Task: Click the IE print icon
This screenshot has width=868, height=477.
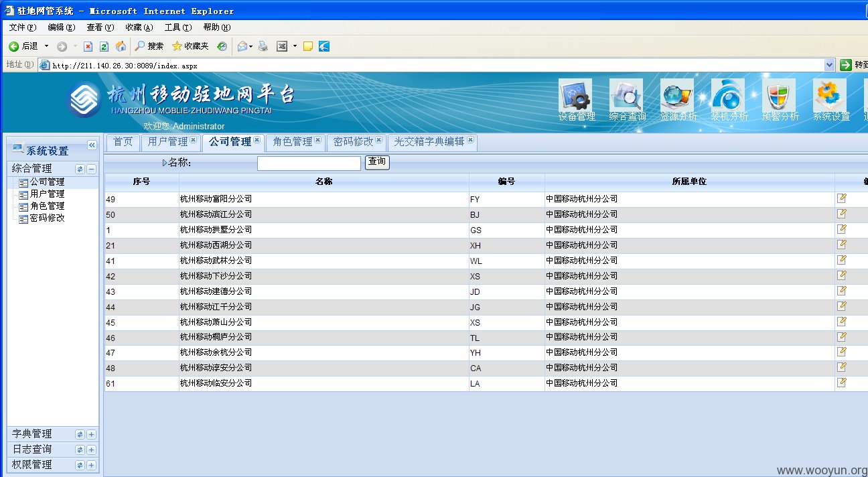Action: [x=263, y=46]
